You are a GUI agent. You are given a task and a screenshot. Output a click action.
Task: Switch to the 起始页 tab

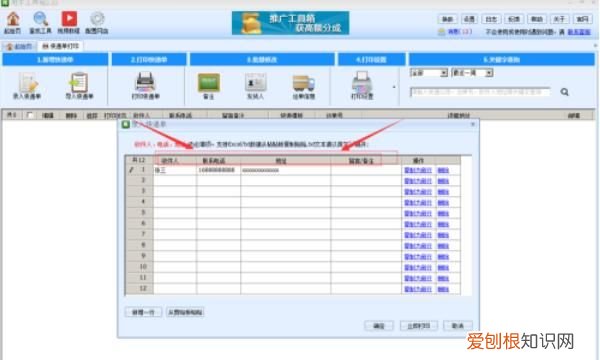[20, 46]
